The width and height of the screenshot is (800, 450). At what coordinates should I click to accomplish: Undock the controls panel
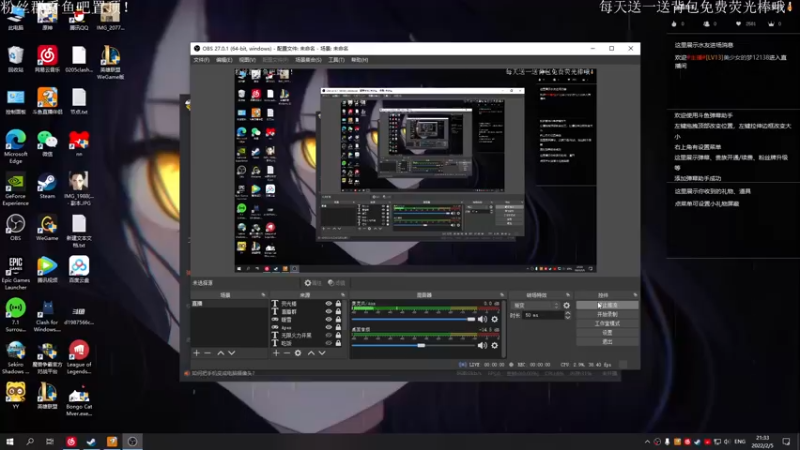(635, 295)
